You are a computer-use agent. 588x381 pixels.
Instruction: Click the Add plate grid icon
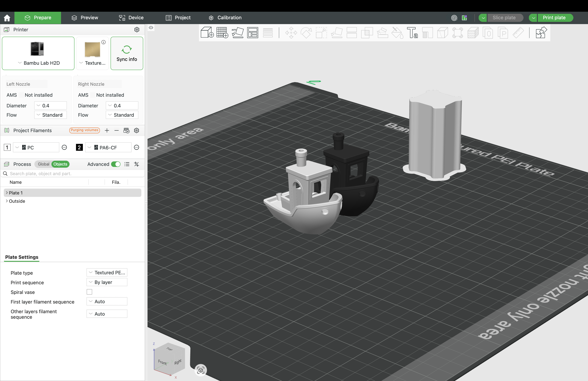coord(222,33)
